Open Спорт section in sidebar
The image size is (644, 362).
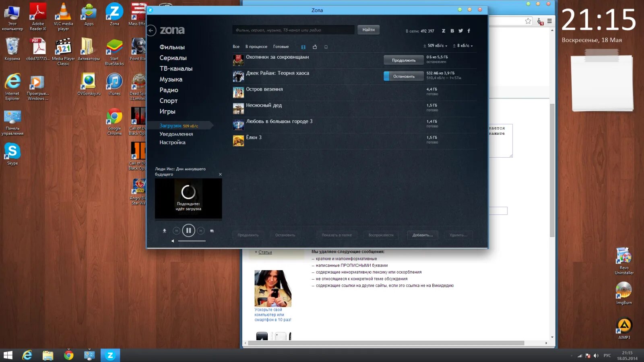[168, 101]
